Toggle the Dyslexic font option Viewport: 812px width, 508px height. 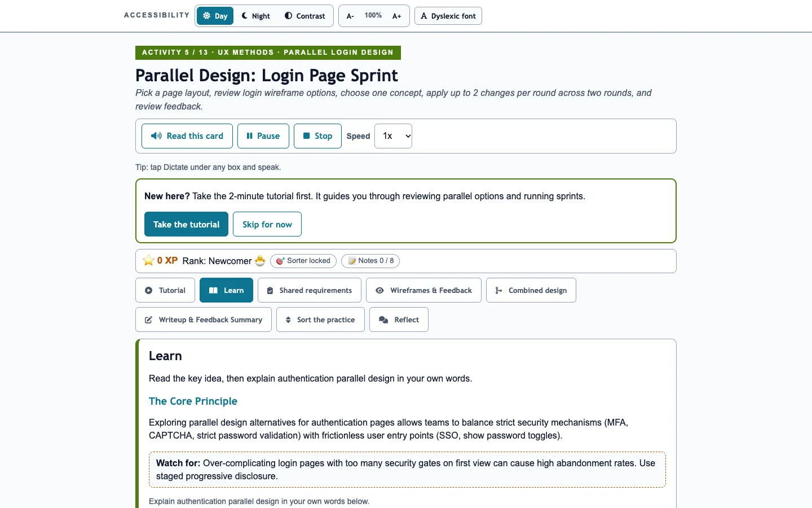448,16
